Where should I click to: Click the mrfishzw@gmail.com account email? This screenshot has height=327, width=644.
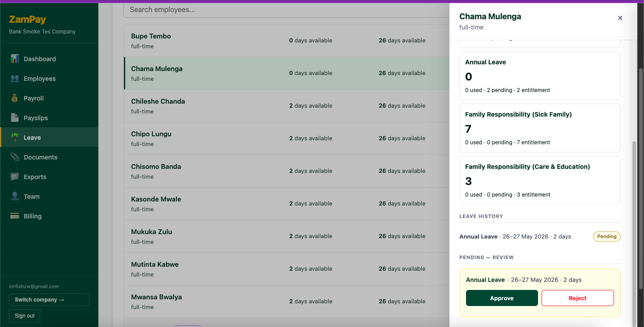tap(34, 286)
